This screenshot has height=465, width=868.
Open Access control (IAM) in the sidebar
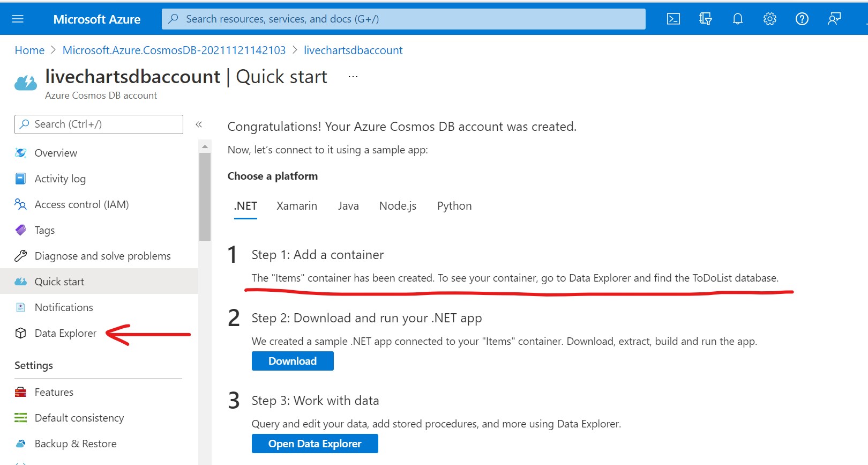tap(81, 204)
